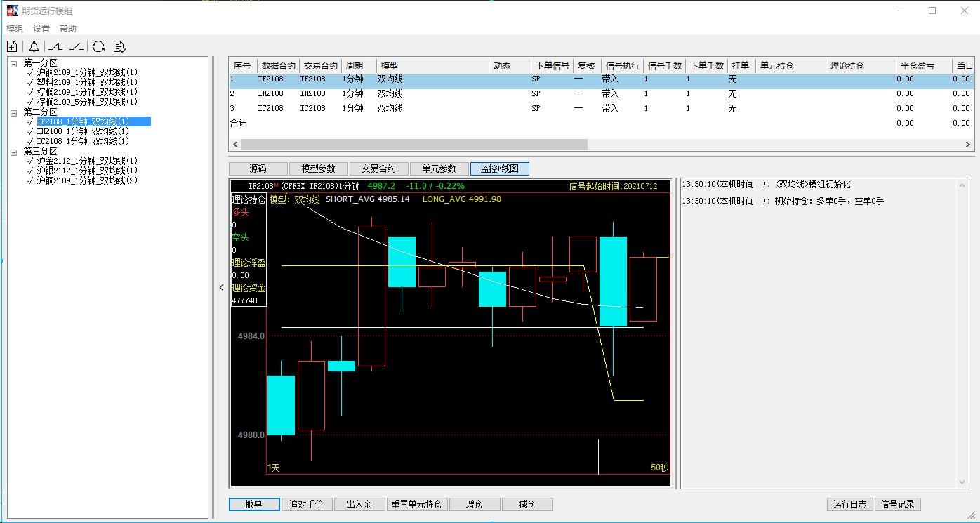The width and height of the screenshot is (980, 523).
Task: Open the 帮助 menu
Action: (x=68, y=29)
